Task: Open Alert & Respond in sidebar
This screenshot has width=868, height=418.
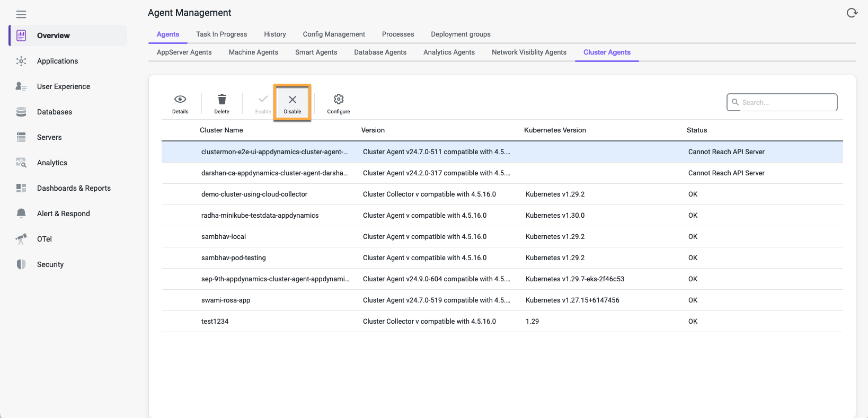Action: point(68,214)
